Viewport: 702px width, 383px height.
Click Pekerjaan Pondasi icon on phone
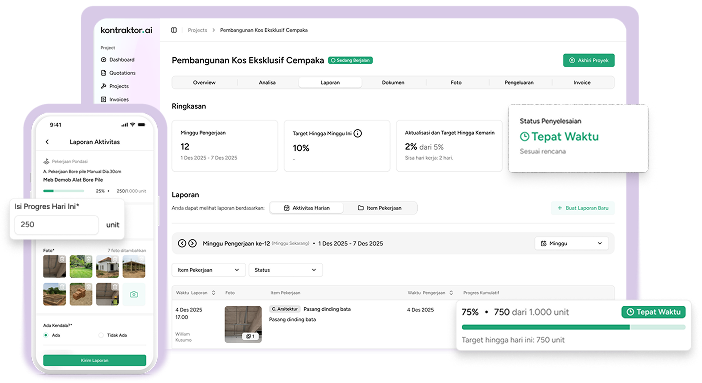tap(46, 161)
